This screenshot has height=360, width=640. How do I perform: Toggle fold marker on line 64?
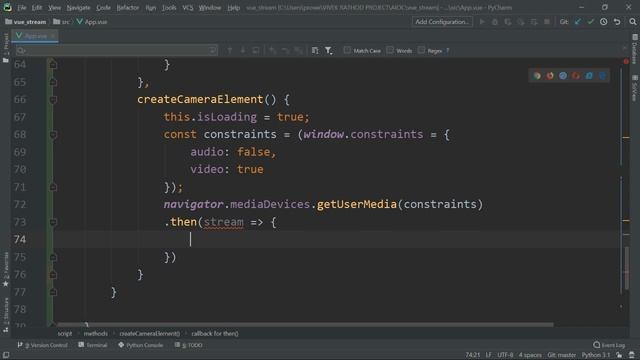53,64
